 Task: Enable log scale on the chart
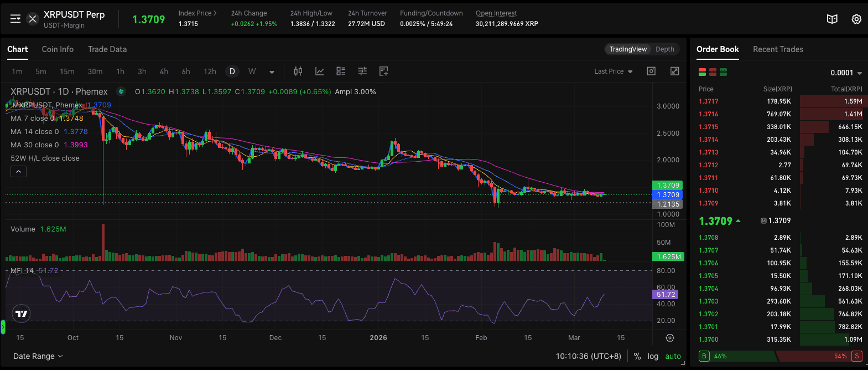coord(653,356)
